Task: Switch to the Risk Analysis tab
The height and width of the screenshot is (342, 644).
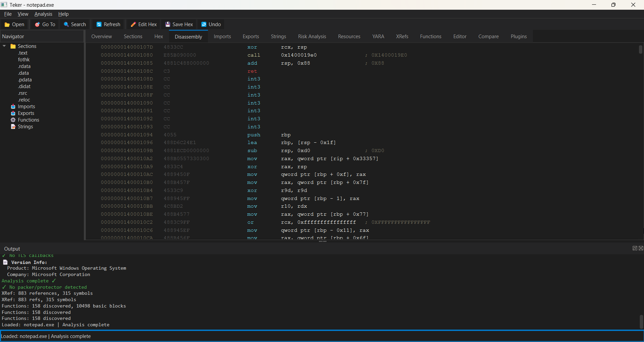Action: [x=312, y=37]
